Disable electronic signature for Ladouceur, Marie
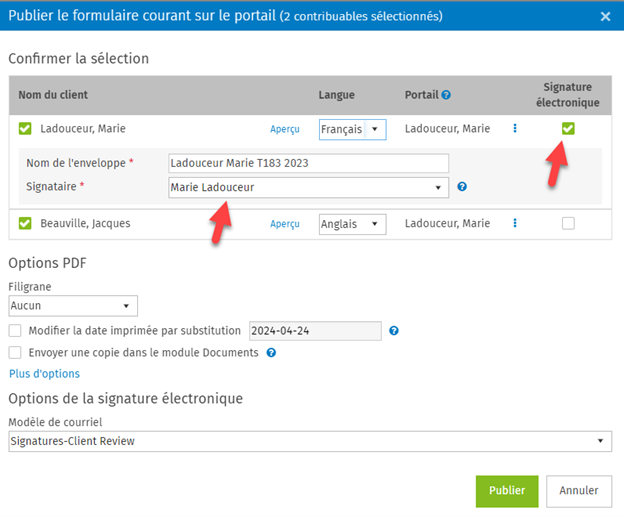The height and width of the screenshot is (517, 624). 568,129
